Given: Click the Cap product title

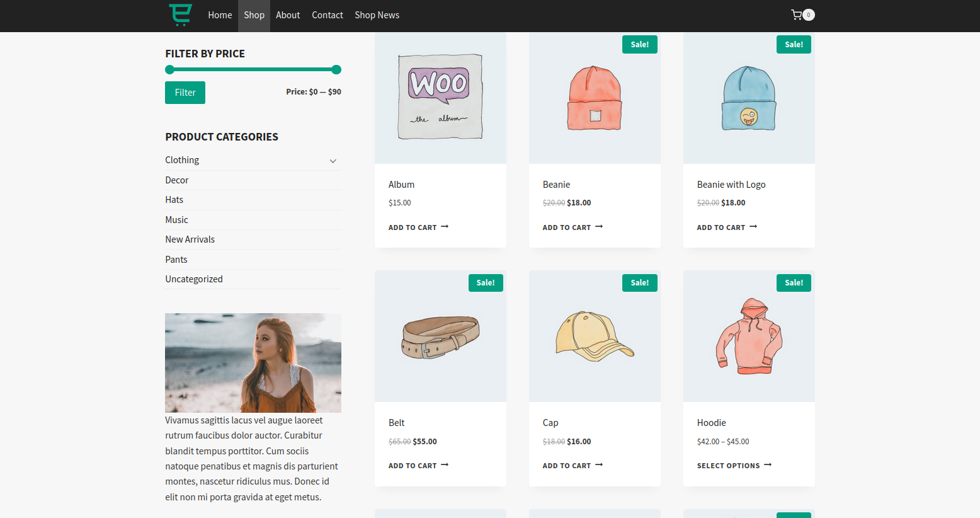Looking at the screenshot, I should tap(550, 423).
